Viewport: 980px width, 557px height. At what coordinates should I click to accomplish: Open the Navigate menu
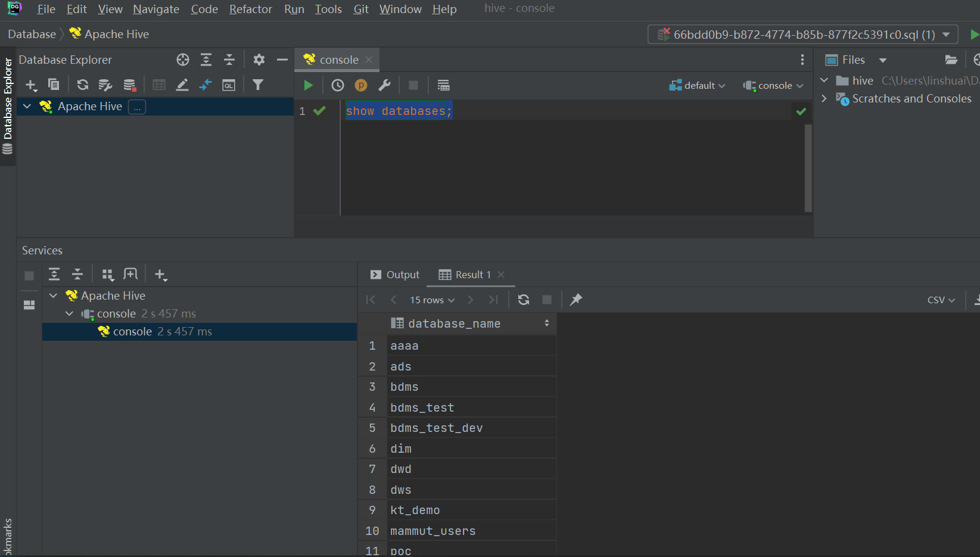point(155,9)
